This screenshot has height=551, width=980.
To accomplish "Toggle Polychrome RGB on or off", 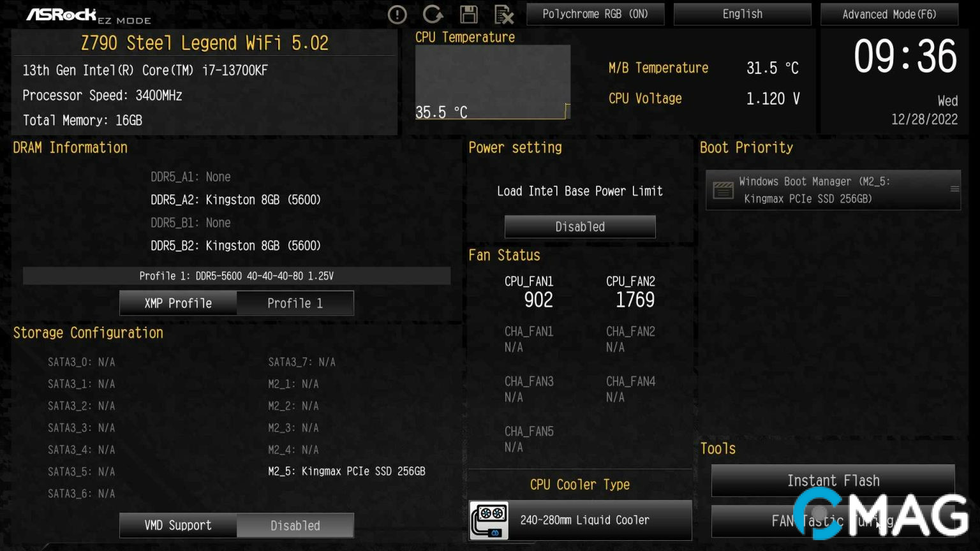I will tap(595, 14).
